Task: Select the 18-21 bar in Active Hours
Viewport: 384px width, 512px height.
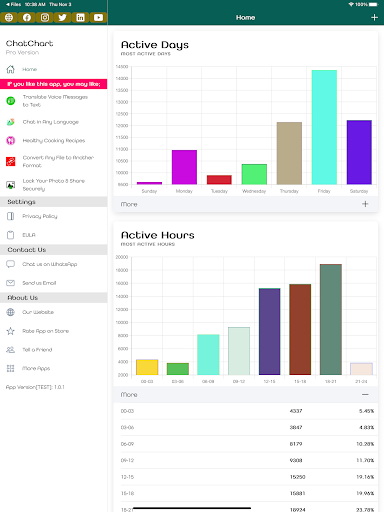Action: click(331, 319)
